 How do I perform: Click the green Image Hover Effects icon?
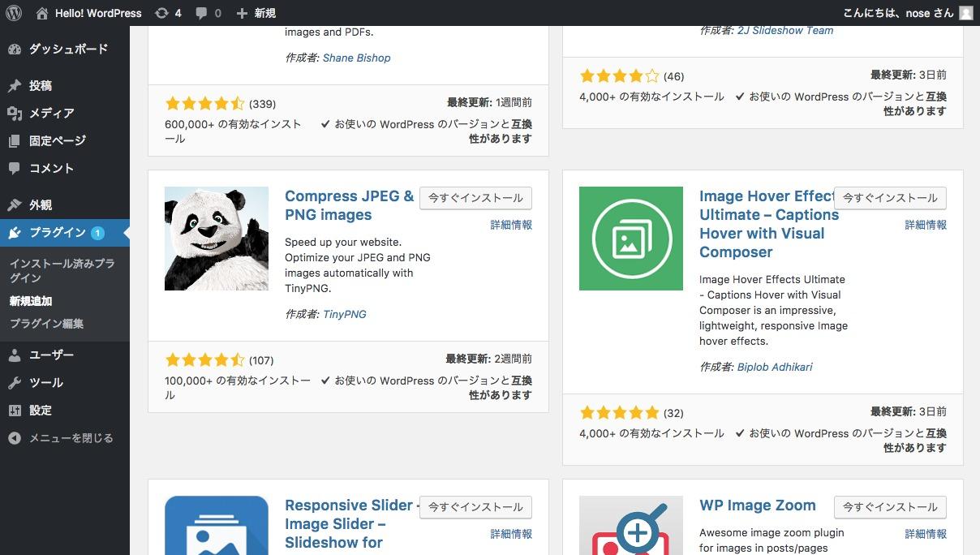631,239
